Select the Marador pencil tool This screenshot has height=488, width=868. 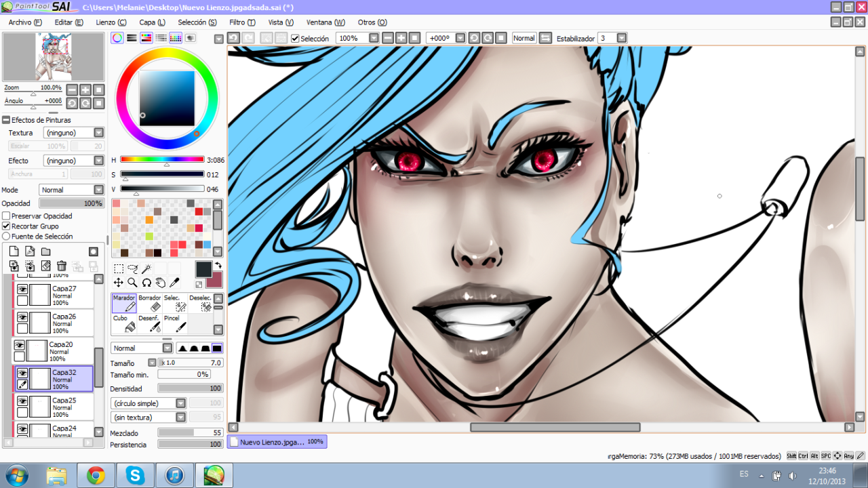point(123,303)
